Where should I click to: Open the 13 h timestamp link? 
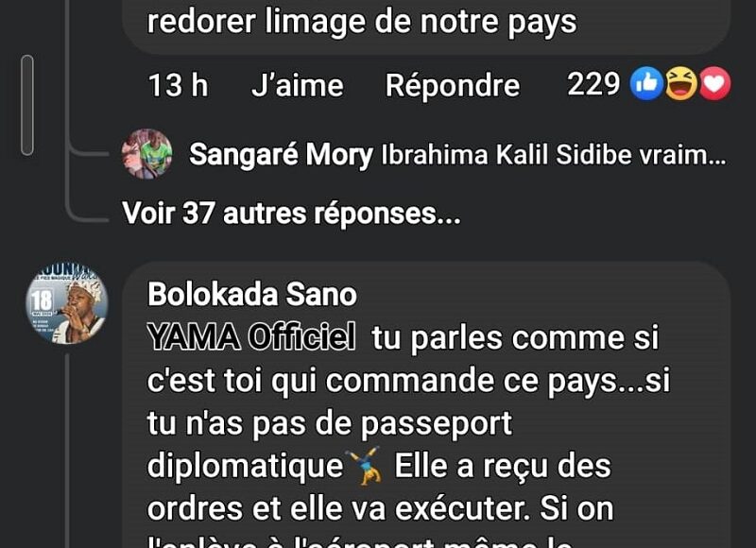click(x=178, y=86)
